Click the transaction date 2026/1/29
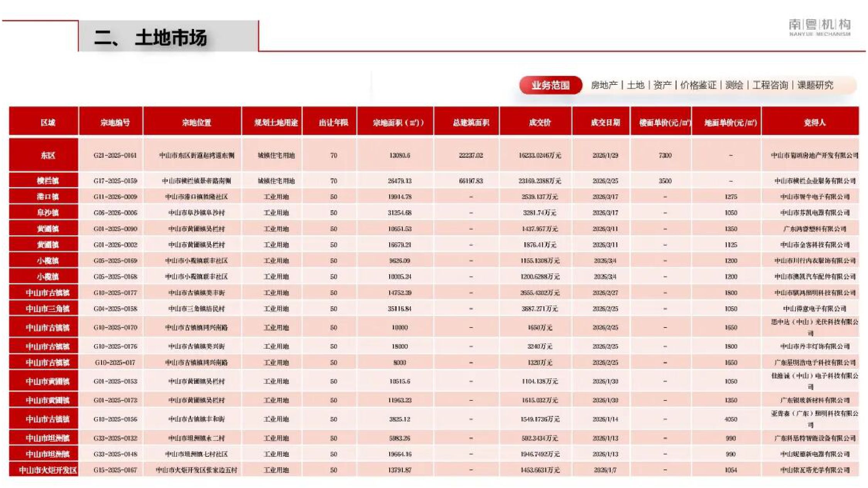The width and height of the screenshot is (868, 488). (x=605, y=155)
